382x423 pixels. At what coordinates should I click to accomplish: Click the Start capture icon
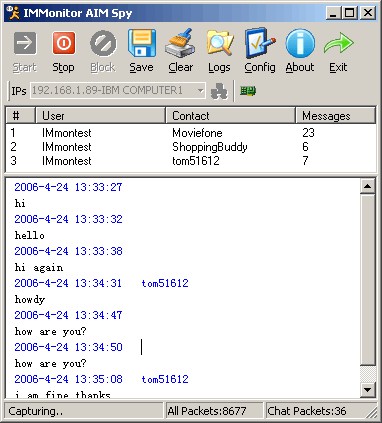(x=25, y=43)
